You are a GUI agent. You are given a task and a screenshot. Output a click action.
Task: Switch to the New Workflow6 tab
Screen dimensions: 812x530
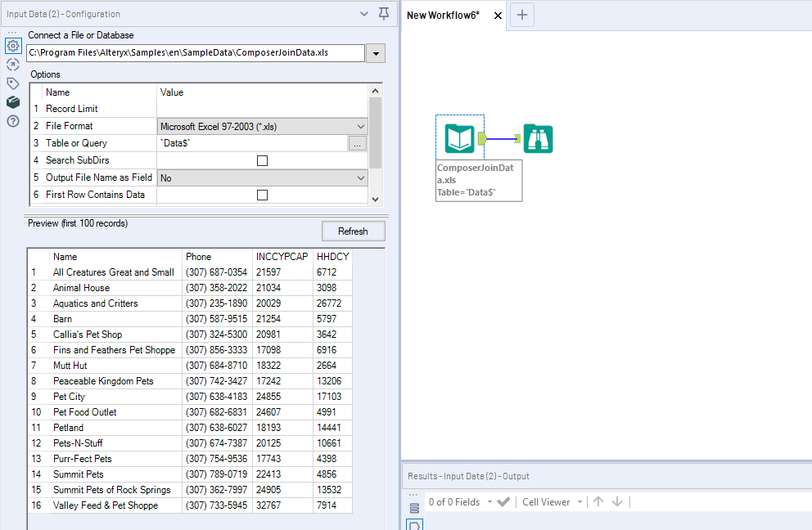pos(443,16)
